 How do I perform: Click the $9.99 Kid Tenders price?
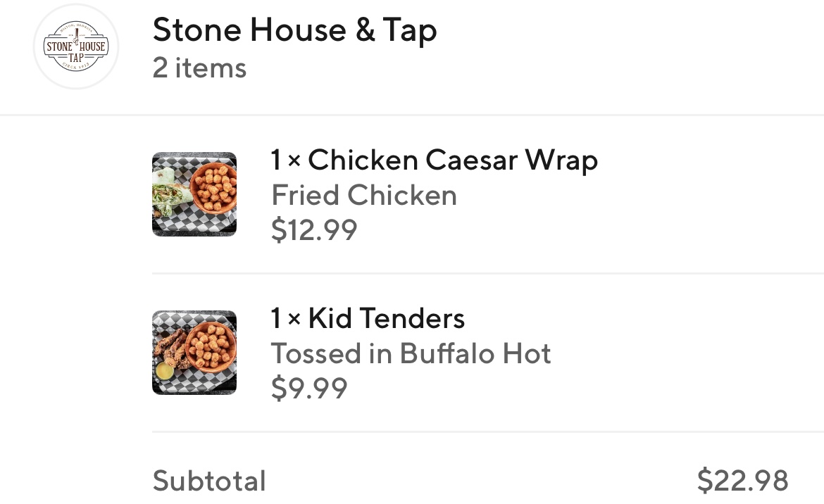tap(309, 388)
